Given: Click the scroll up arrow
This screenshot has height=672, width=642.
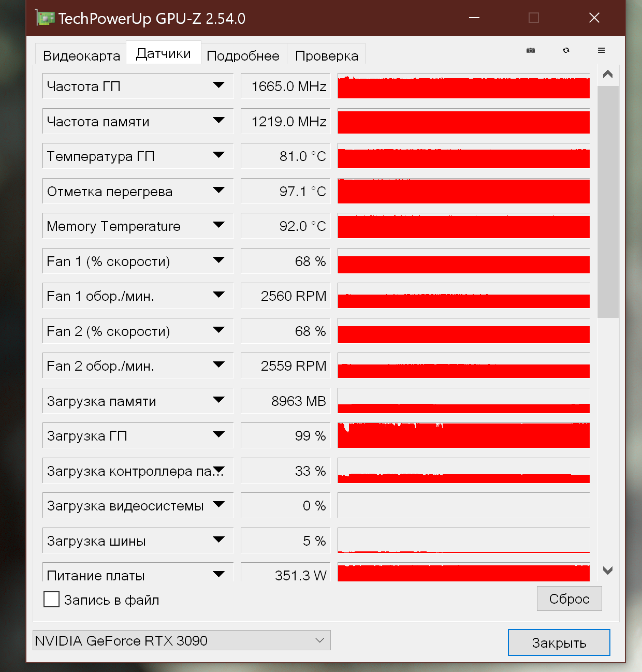Looking at the screenshot, I should pos(608,74).
